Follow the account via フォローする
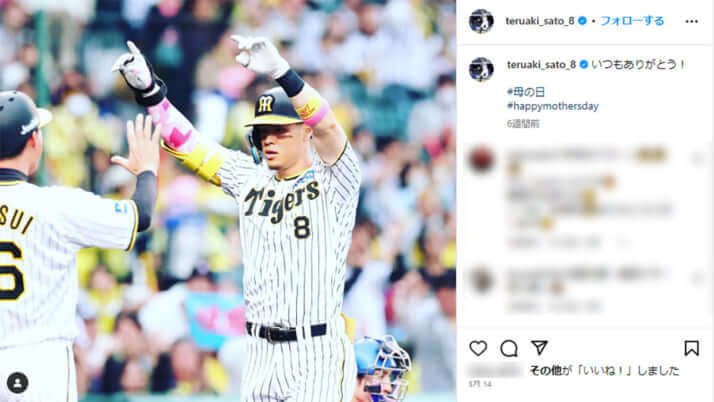714x402 pixels. pyautogui.click(x=632, y=21)
